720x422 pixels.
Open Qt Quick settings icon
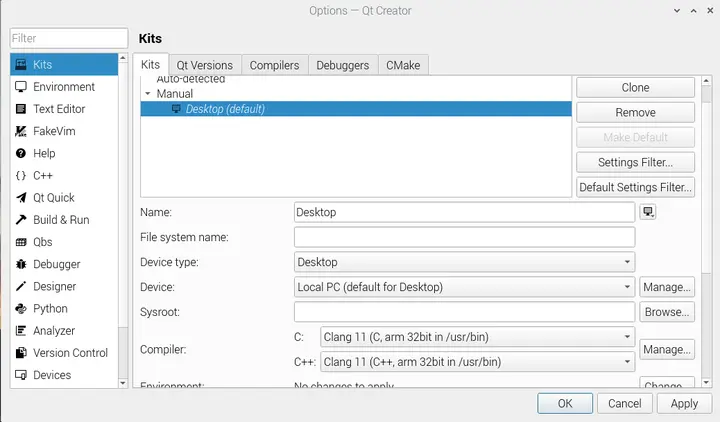tap(21, 198)
